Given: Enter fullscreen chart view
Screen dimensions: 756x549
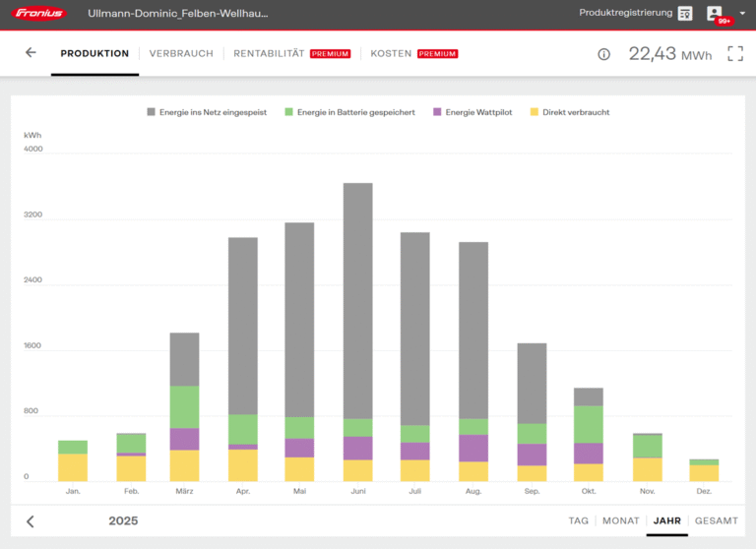Looking at the screenshot, I should pyautogui.click(x=734, y=54).
